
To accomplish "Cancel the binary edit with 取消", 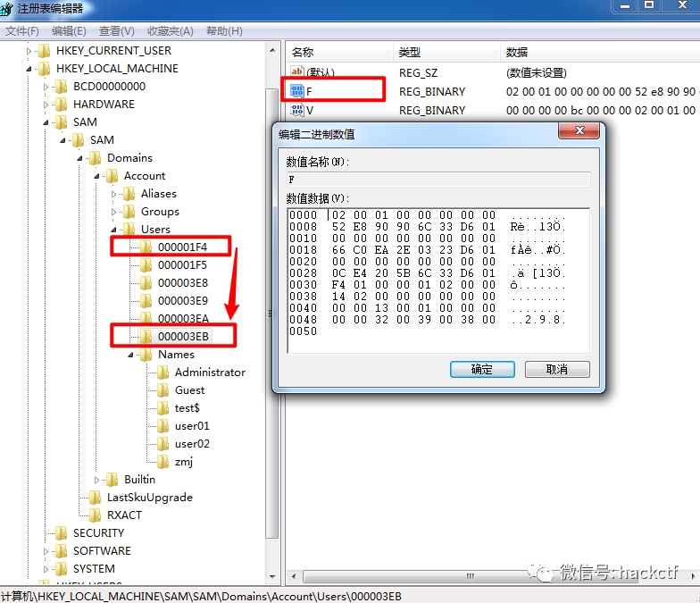I will [557, 370].
